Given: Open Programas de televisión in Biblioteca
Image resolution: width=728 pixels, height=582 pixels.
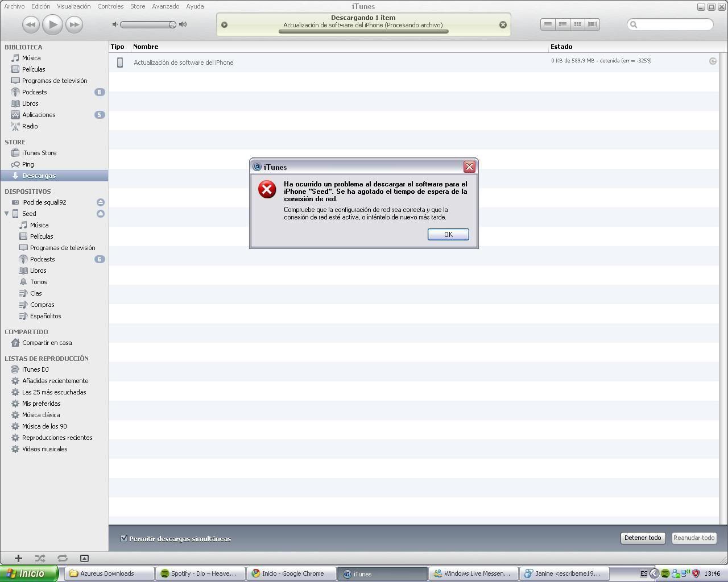Looking at the screenshot, I should pos(54,81).
